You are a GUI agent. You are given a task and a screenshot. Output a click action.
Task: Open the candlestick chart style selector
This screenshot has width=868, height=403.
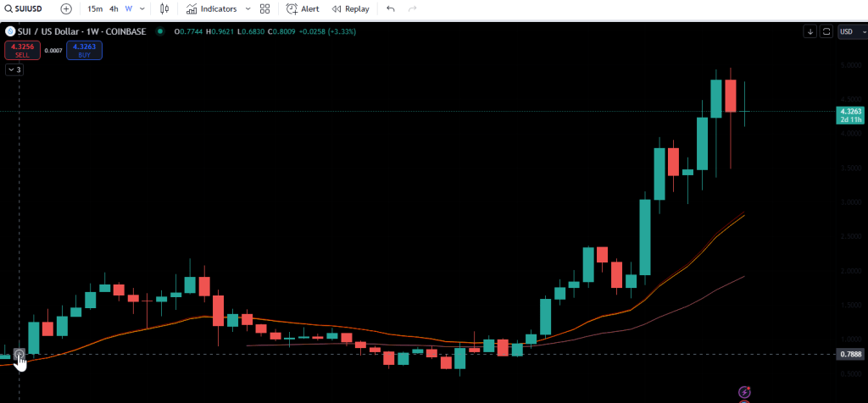tap(164, 8)
